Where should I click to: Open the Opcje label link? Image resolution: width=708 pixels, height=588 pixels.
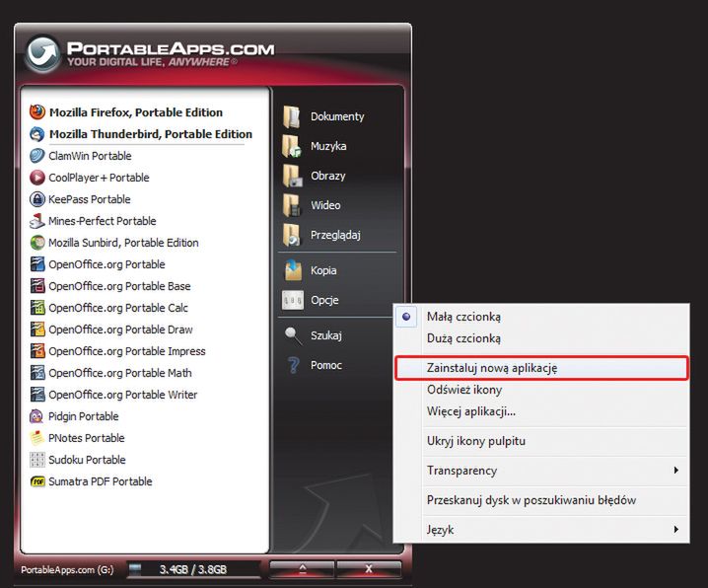324,300
